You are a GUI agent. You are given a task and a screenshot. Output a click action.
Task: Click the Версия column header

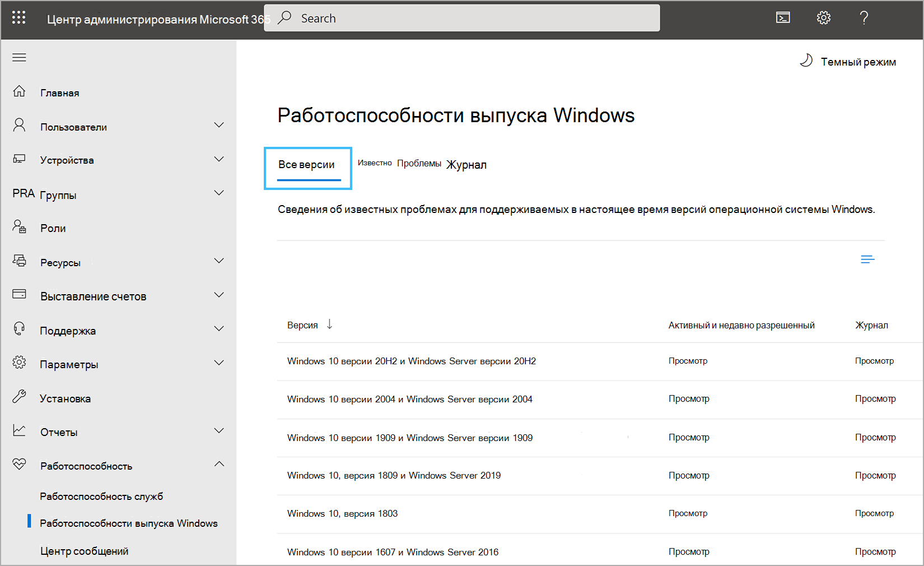pyautogui.click(x=302, y=325)
